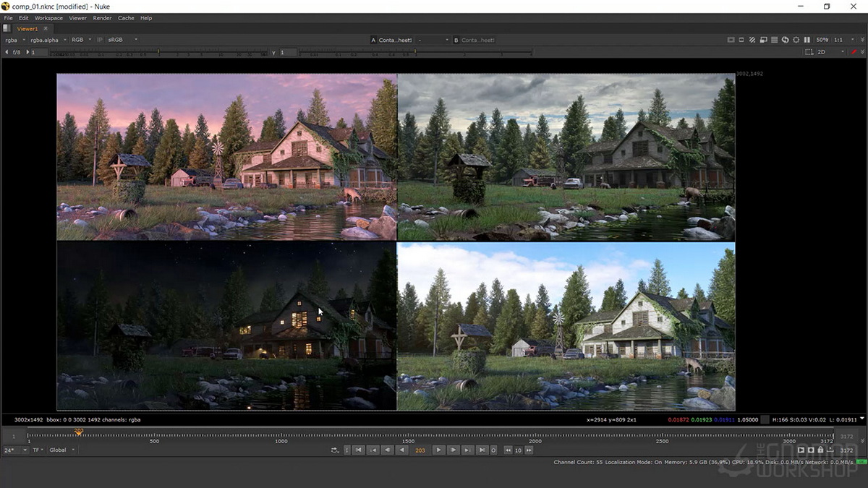Click the scanlines display icon

point(774,40)
